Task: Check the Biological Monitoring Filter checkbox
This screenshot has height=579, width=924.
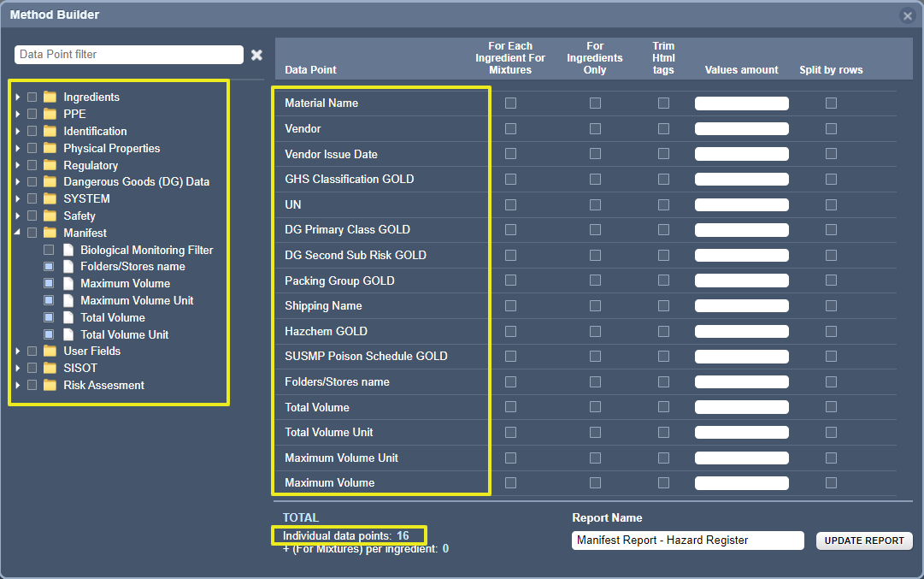Action: point(48,249)
